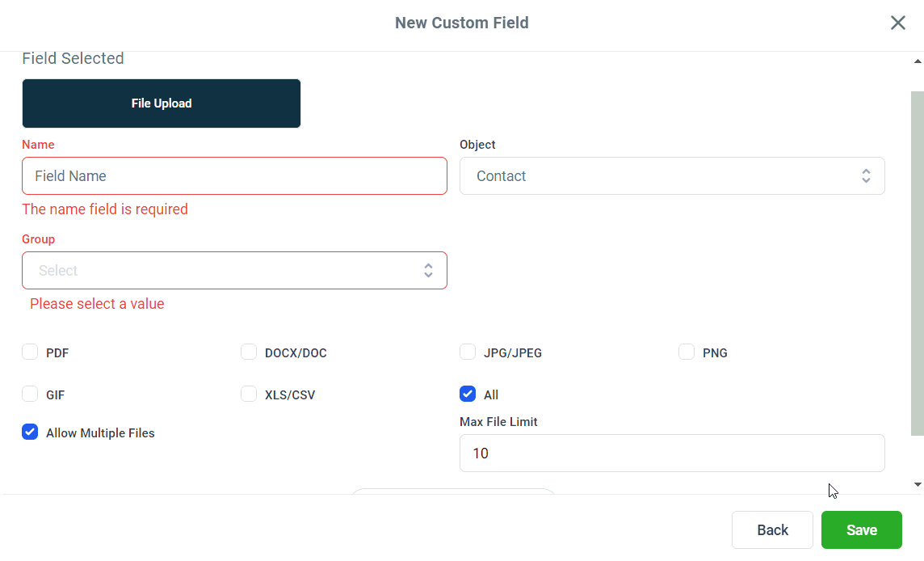Image resolution: width=924 pixels, height=561 pixels.
Task: Go back using the Back button
Action: [772, 530]
